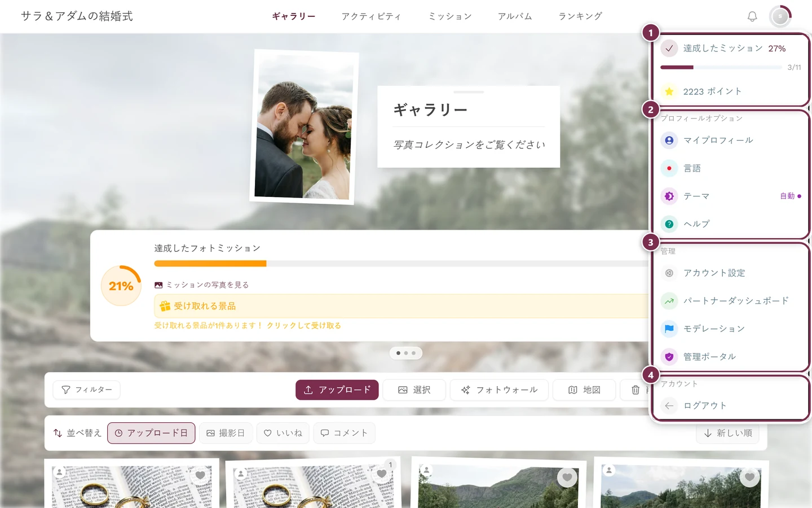Open the フォトウォール view

(x=499, y=390)
